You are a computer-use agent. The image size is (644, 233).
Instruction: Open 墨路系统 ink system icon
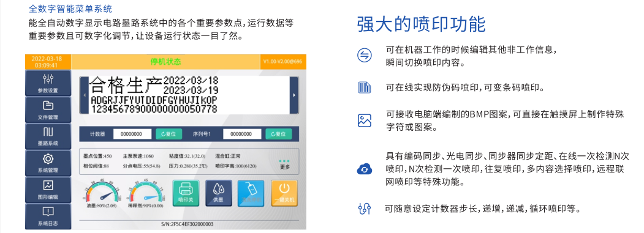coord(48,136)
